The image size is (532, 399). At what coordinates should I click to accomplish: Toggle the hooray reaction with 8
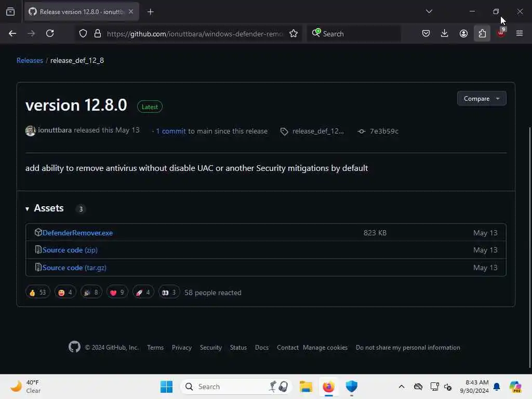[x=91, y=292]
